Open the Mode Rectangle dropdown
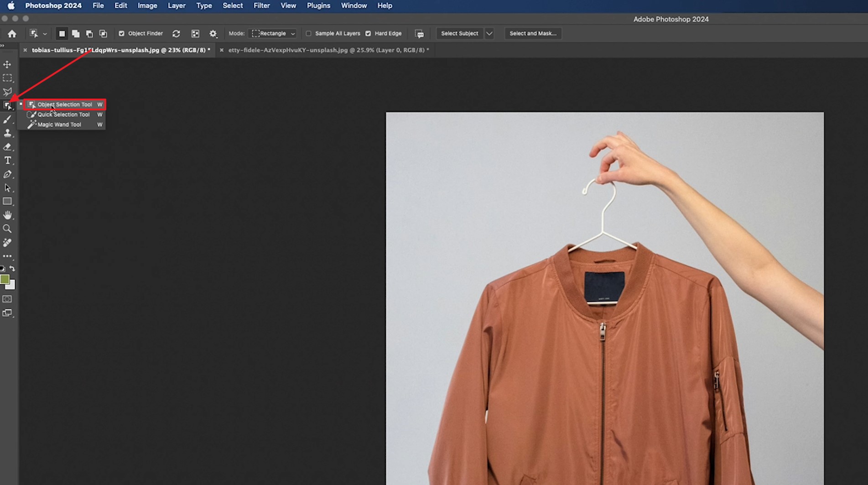Viewport: 868px width, 485px height. (273, 33)
